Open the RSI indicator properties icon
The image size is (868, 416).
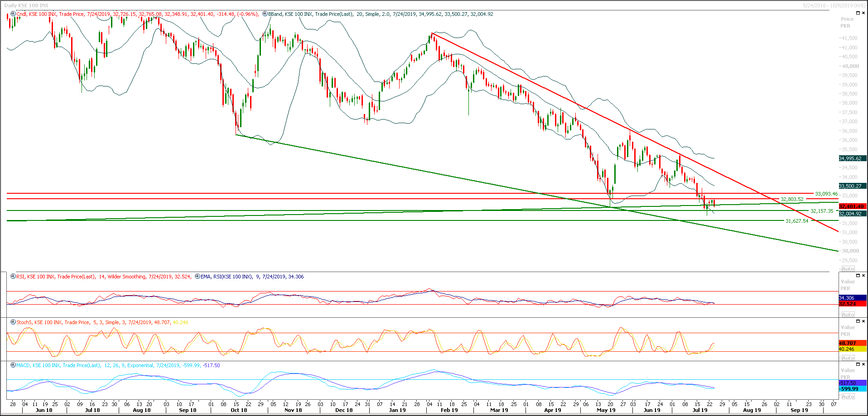[x=12, y=277]
